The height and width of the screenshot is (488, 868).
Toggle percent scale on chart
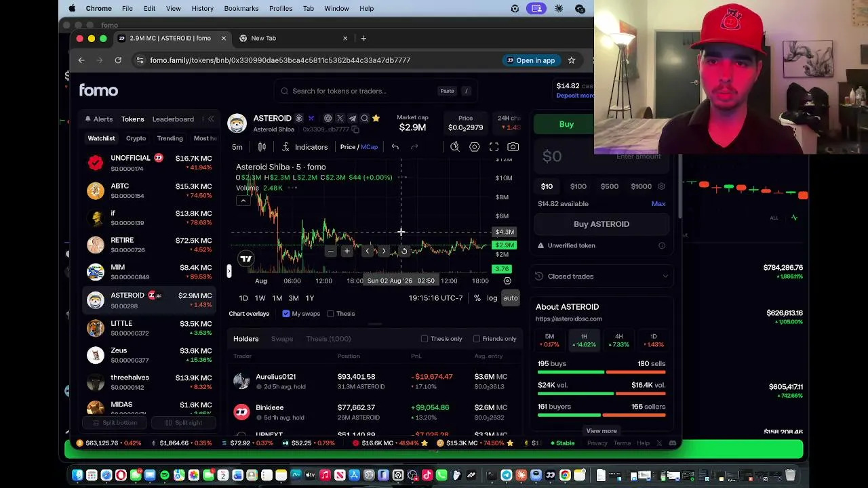click(x=477, y=298)
